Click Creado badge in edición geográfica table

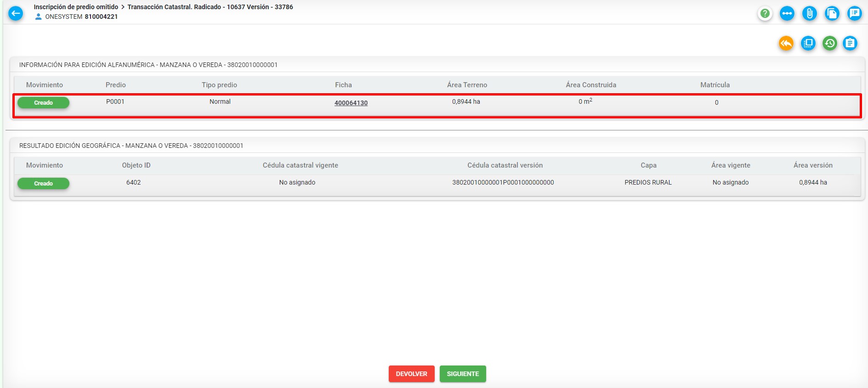(x=43, y=184)
